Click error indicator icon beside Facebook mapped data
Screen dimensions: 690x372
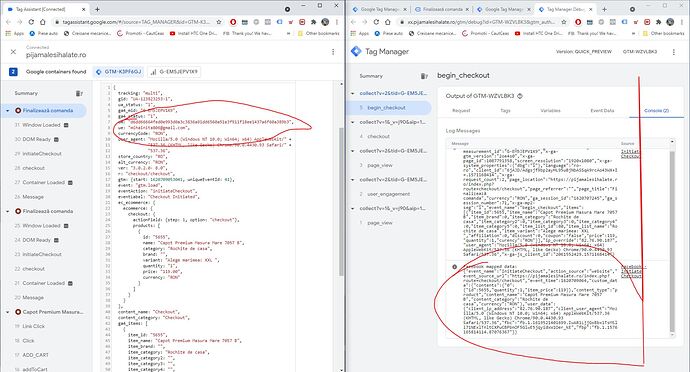click(455, 267)
